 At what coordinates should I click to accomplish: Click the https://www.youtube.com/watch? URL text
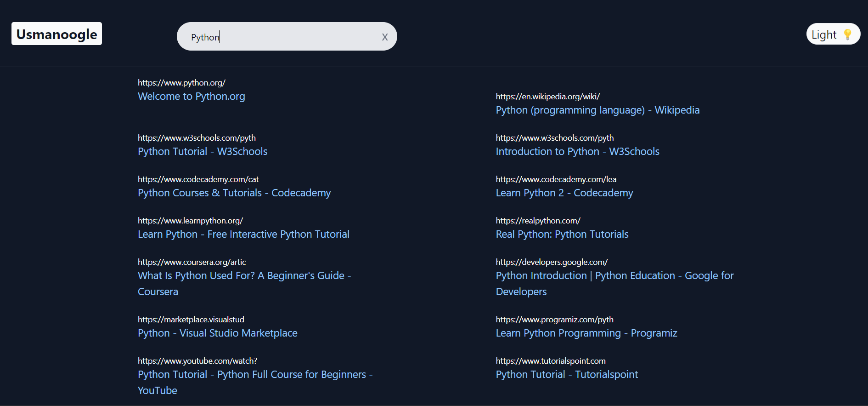point(197,361)
